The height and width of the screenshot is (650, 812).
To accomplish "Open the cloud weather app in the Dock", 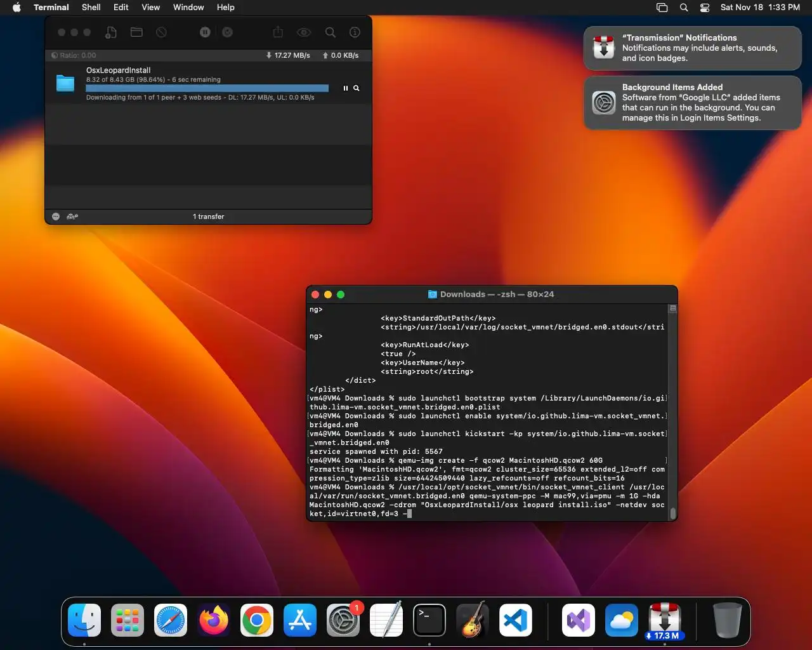I will 622,620.
